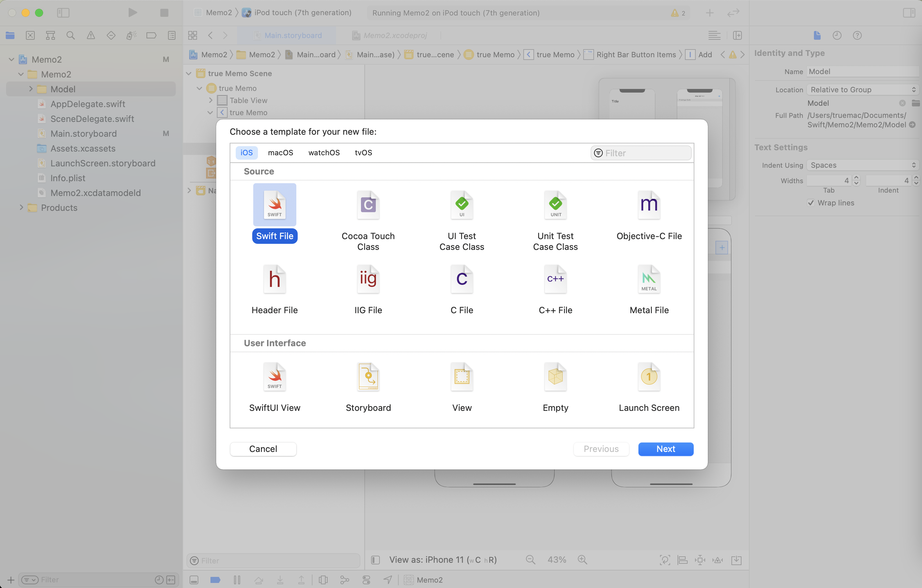Switch to the watchOS template tab
Screen dimensions: 922x588
pyautogui.click(x=324, y=153)
